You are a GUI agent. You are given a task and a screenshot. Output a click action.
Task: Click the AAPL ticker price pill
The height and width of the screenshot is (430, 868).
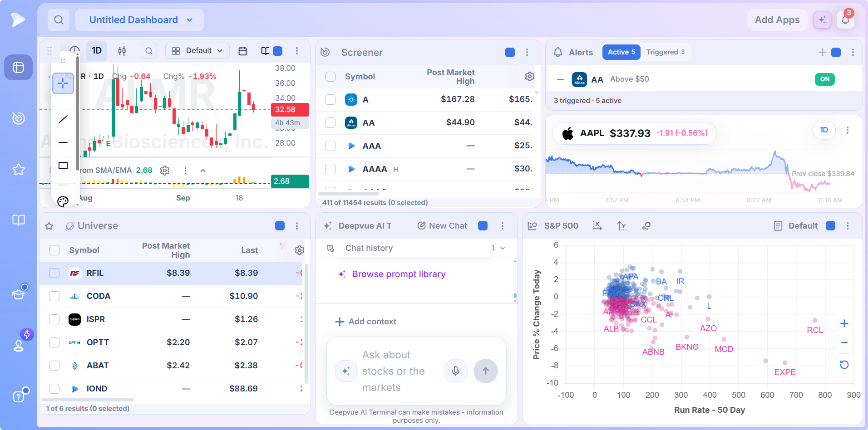pos(634,133)
